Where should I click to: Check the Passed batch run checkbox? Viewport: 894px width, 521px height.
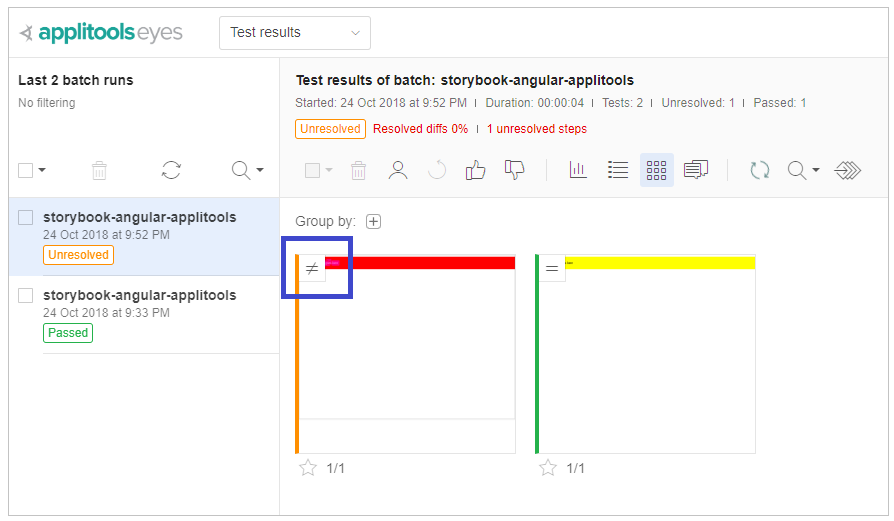point(26,295)
